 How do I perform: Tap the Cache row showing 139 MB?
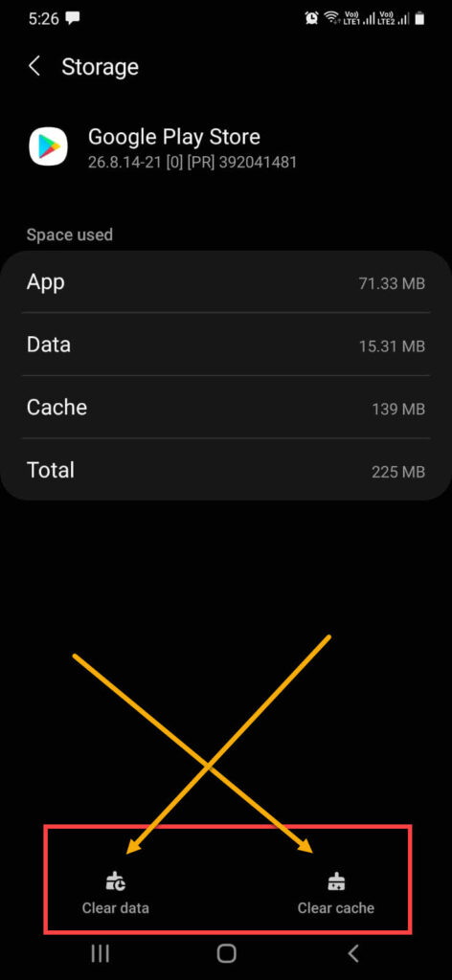[226, 408]
